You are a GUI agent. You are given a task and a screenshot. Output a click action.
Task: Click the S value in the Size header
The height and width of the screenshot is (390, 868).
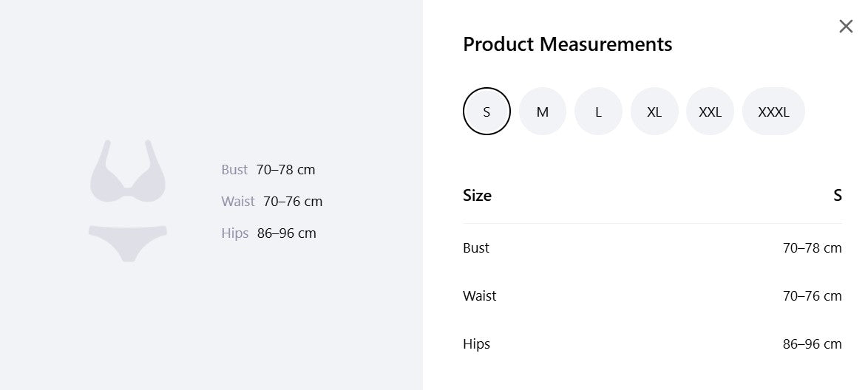838,195
